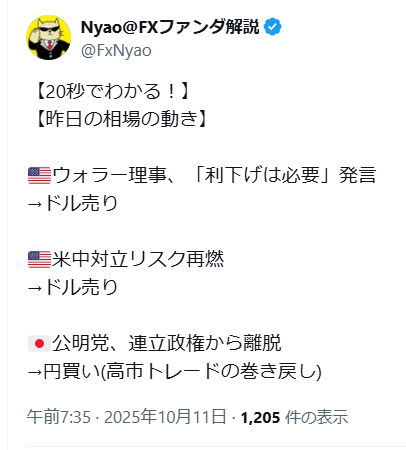This screenshot has width=406, height=450.
Task: Select the 【昨日の相場の動き】 heading line
Action: (x=122, y=119)
